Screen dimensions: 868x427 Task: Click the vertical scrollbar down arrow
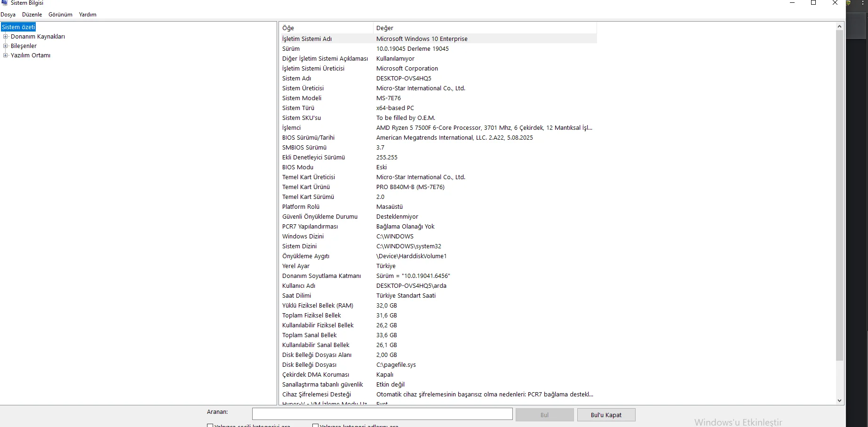pos(840,401)
